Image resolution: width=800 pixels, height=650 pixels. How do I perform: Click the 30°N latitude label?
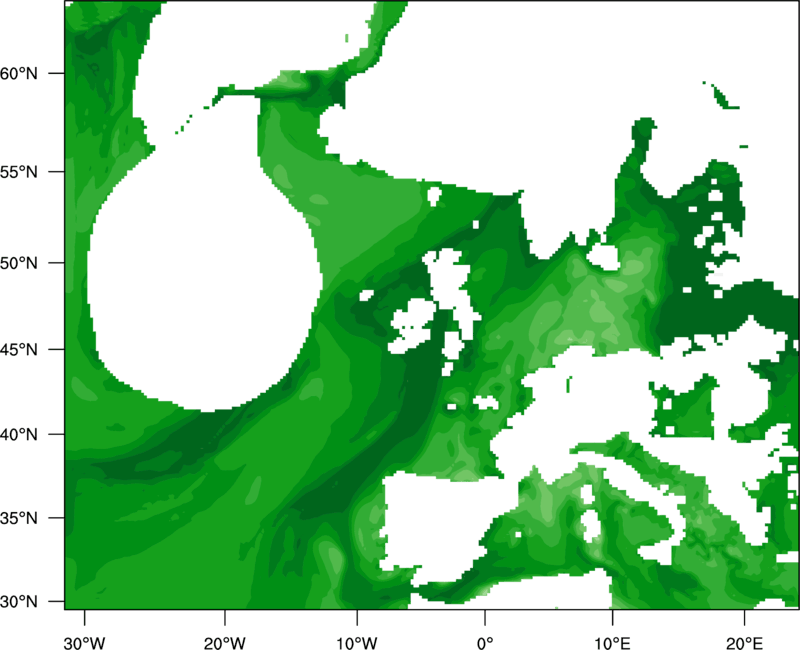pos(19,602)
